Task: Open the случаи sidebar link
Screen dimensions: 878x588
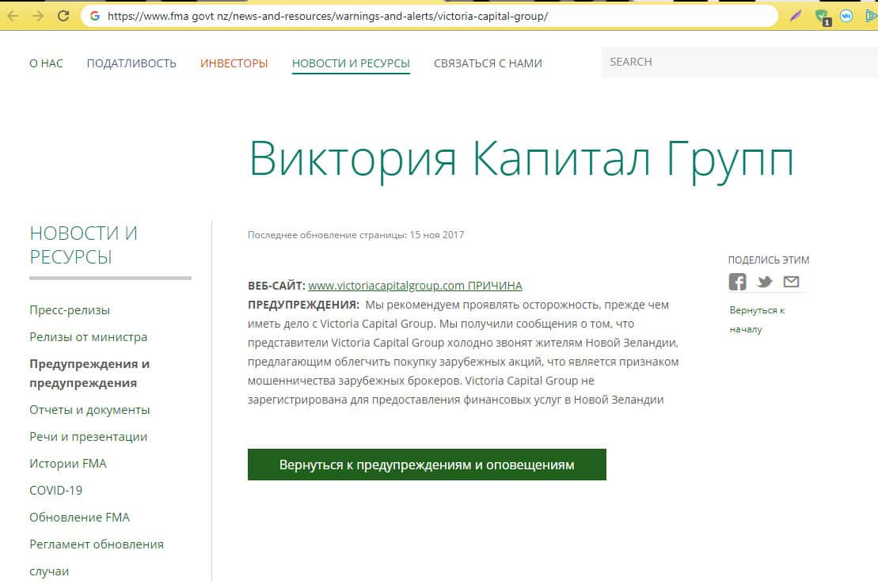Action: point(49,571)
